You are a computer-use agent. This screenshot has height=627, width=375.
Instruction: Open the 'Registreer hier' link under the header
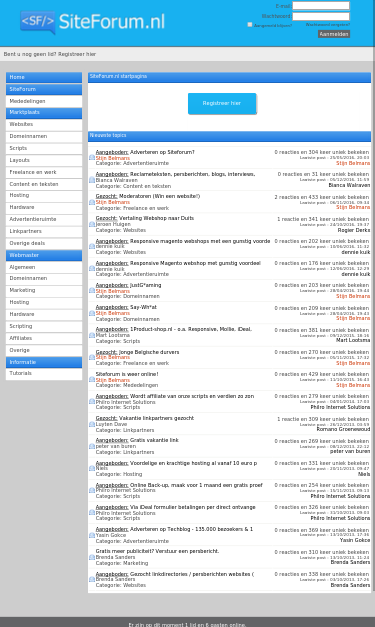pos(77,54)
